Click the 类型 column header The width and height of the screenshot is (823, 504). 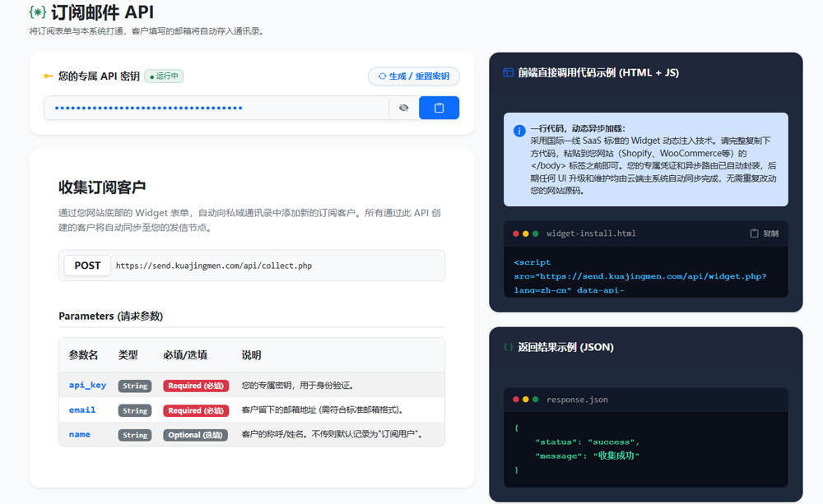pyautogui.click(x=128, y=355)
